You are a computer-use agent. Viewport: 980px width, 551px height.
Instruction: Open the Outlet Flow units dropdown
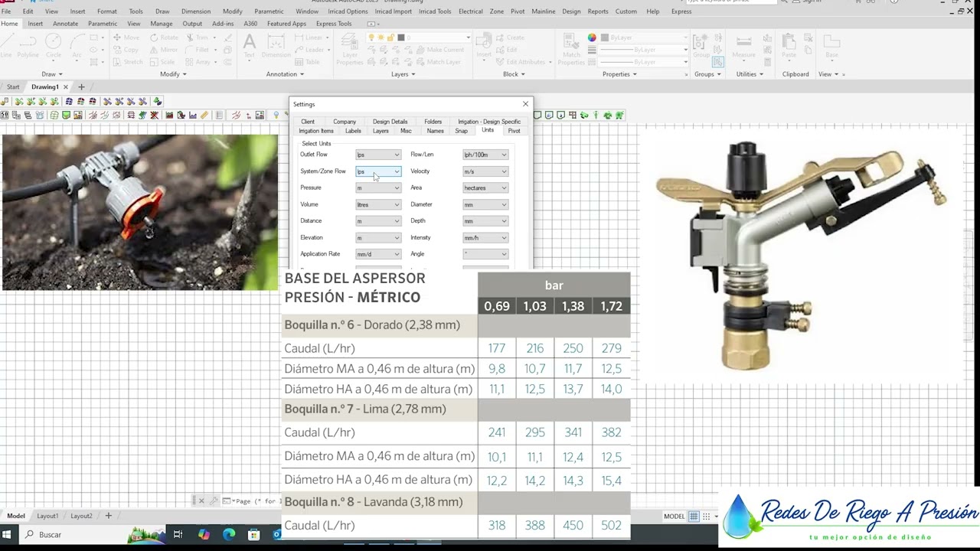point(378,155)
